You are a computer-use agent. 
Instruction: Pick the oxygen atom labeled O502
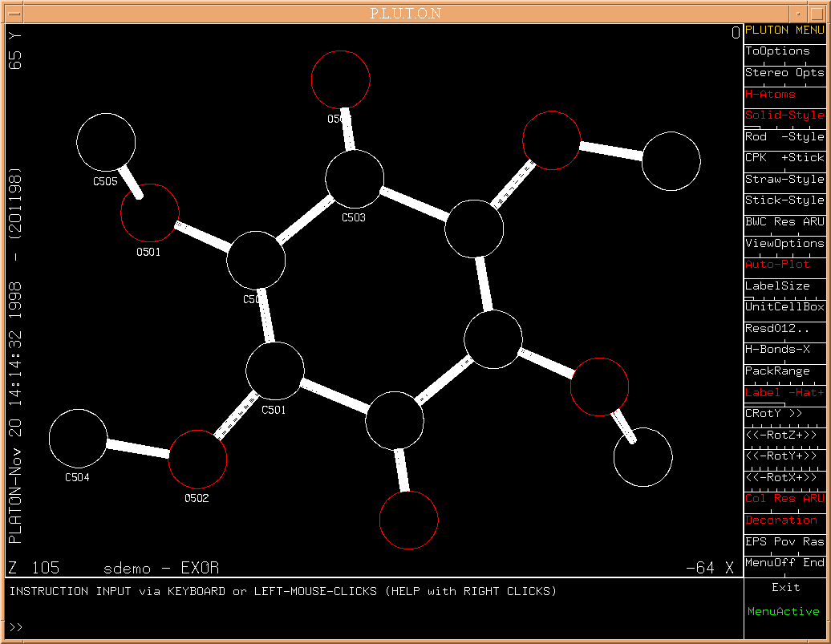[198, 459]
